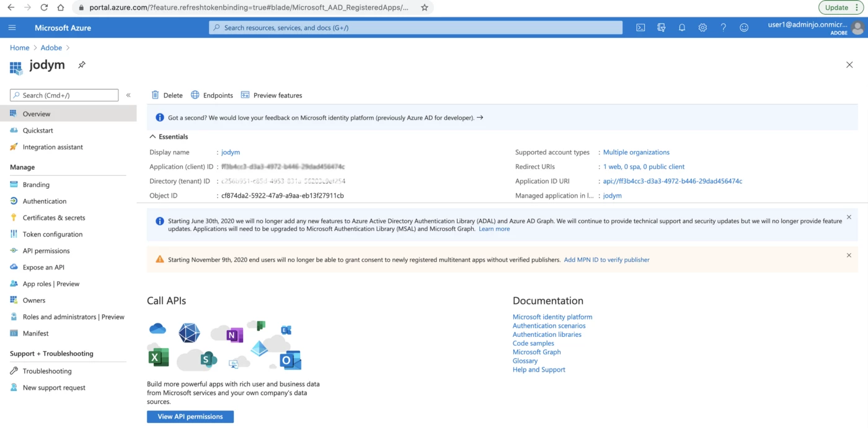The image size is (868, 428).
Task: Open Preview features from the toolbar
Action: 272,95
